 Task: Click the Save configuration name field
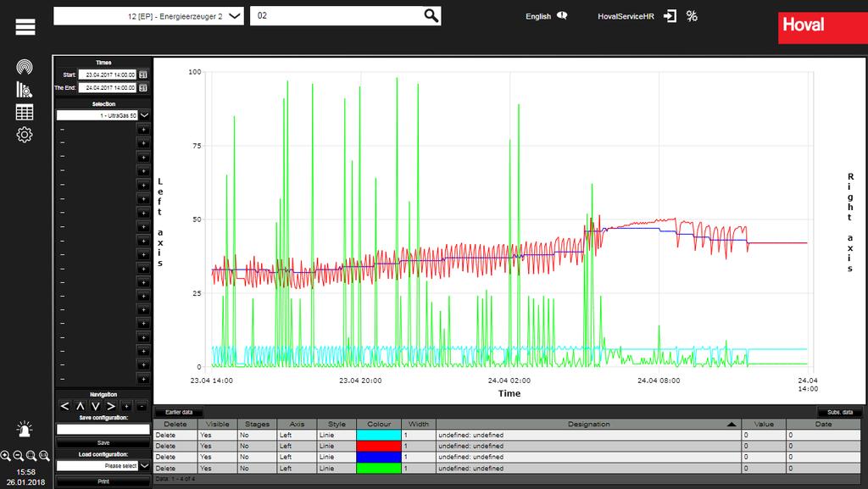coord(103,430)
